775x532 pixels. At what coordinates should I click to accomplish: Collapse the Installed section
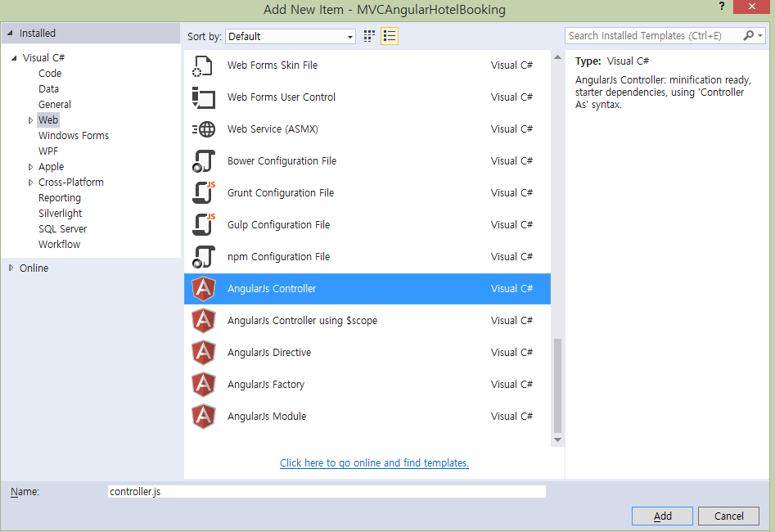(x=10, y=33)
